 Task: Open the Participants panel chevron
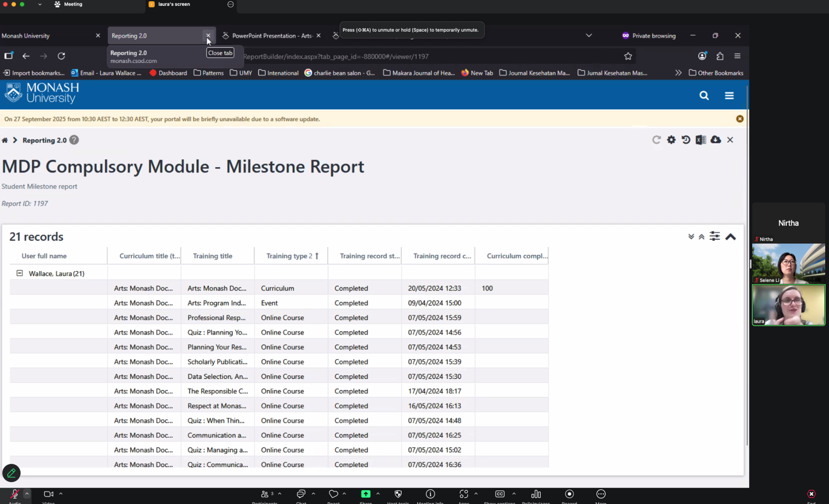click(x=279, y=494)
